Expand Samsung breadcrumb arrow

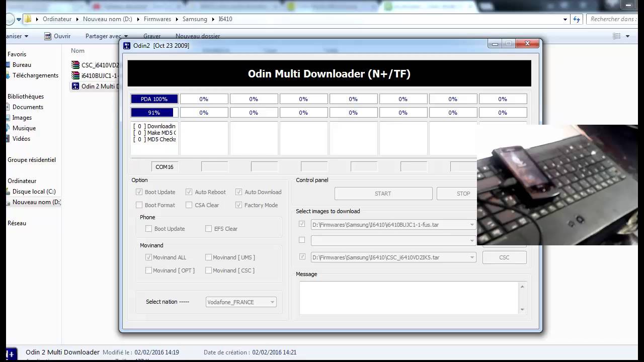(x=213, y=19)
